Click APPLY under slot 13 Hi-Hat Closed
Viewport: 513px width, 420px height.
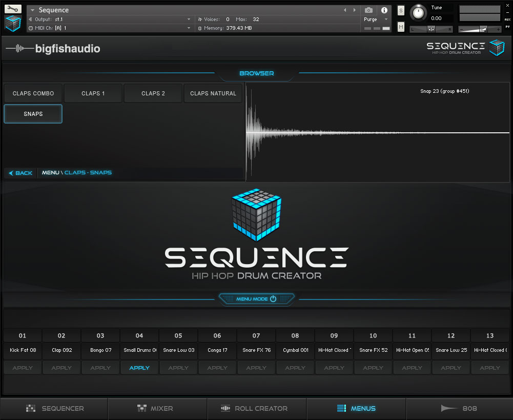coord(490,368)
